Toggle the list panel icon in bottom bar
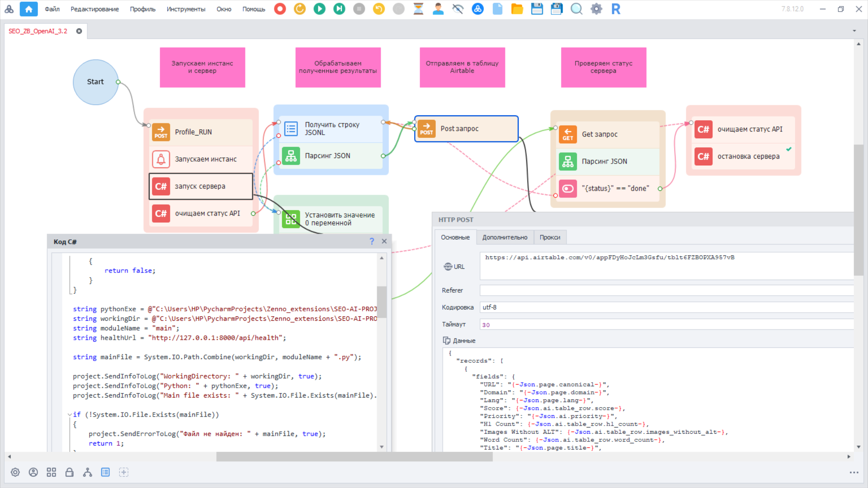868x488 pixels. (105, 472)
